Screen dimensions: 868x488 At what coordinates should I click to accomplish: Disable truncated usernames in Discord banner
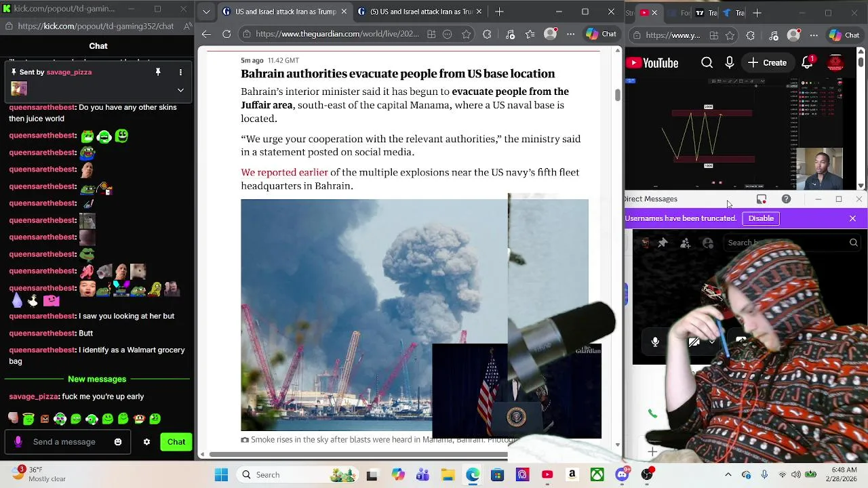[x=761, y=218]
